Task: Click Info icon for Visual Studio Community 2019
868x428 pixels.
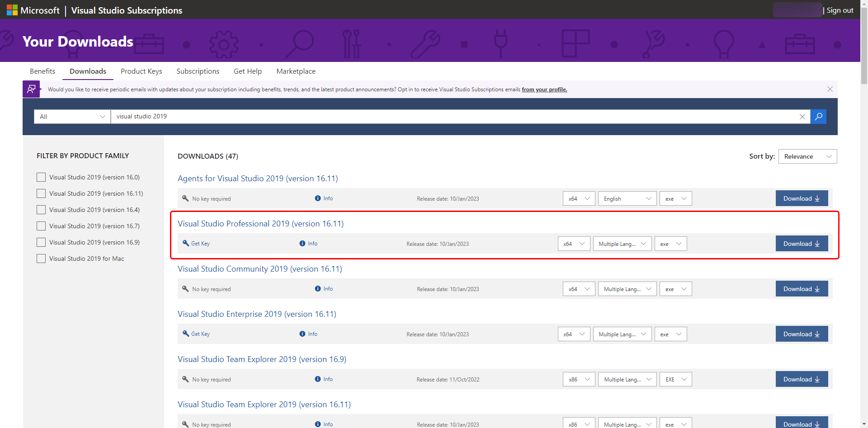Action: click(x=318, y=289)
